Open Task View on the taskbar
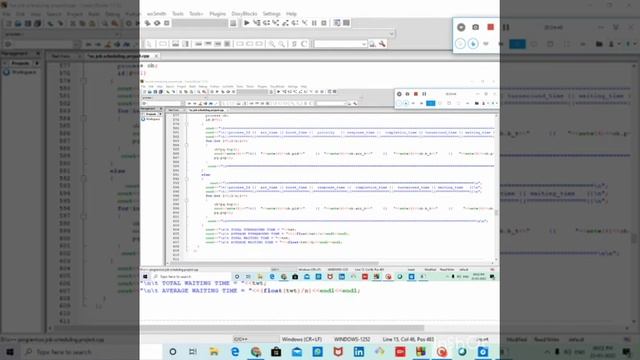 coord(193,351)
